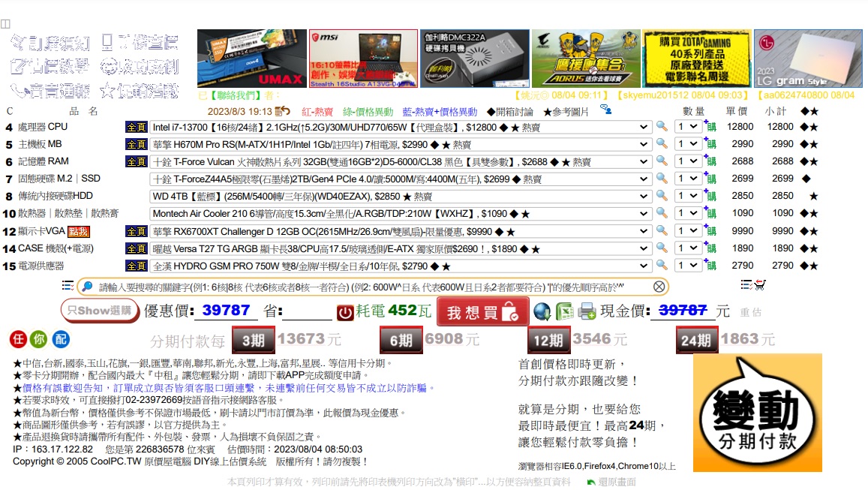Click the green 購 add icon in 電源供應器 row
The width and height of the screenshot is (868, 490).
[710, 265]
